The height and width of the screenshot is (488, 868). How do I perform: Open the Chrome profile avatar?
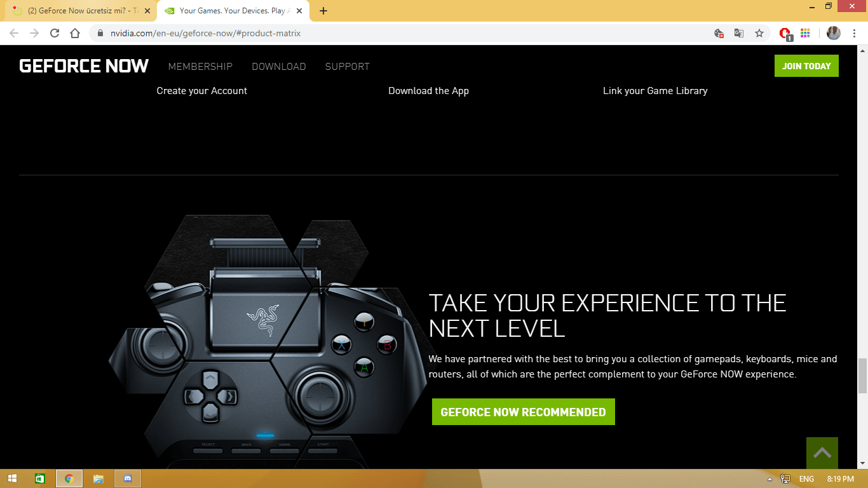tap(834, 33)
